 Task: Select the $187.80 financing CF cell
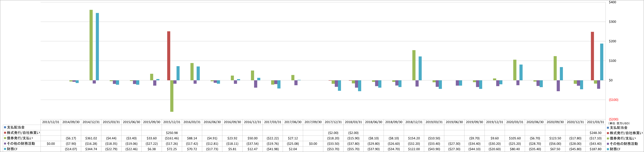[x=595, y=149]
